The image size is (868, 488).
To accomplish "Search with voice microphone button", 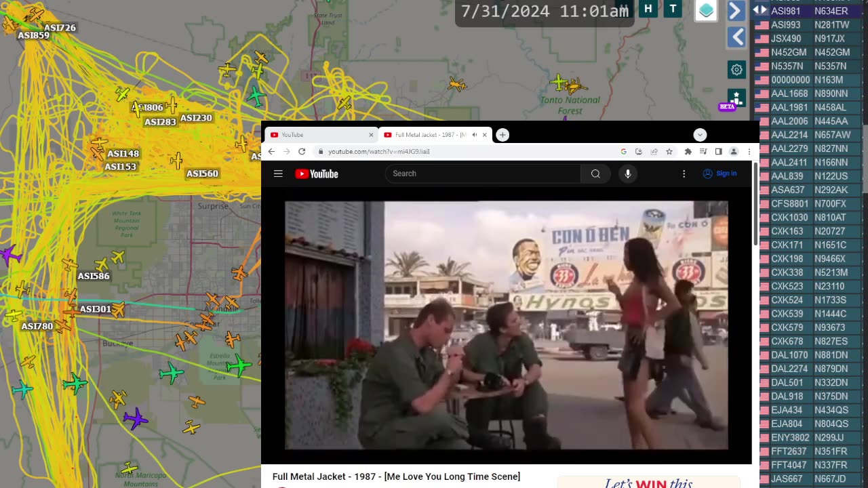I will click(628, 174).
